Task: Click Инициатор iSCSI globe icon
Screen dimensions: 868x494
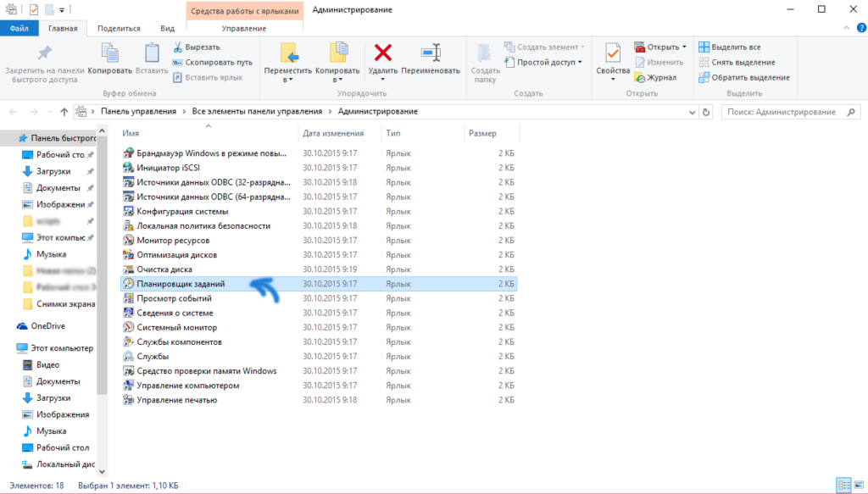Action: [x=129, y=168]
